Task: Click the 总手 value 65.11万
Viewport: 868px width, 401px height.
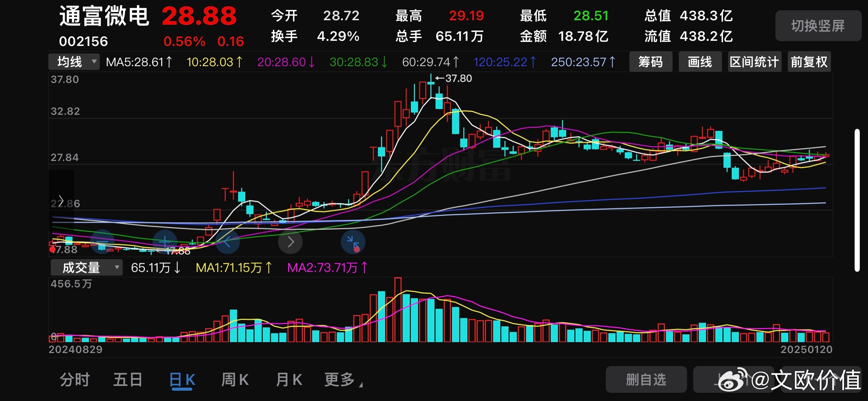Action: tap(459, 36)
